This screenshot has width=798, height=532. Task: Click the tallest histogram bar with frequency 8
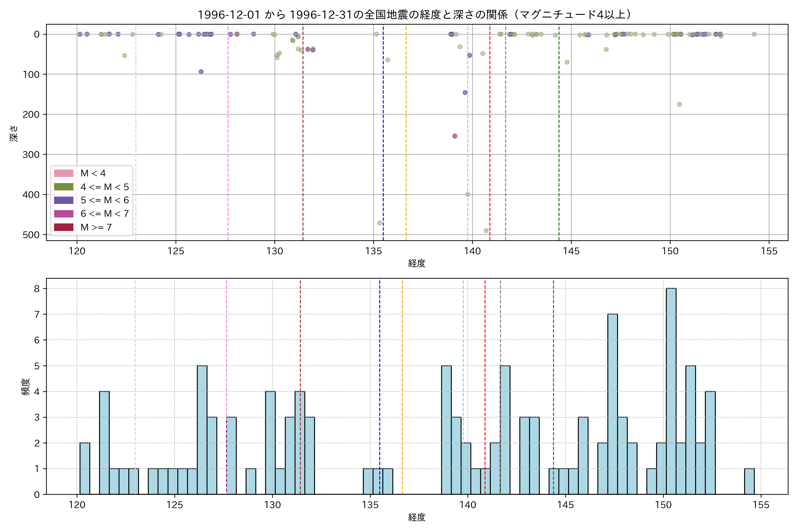671,391
